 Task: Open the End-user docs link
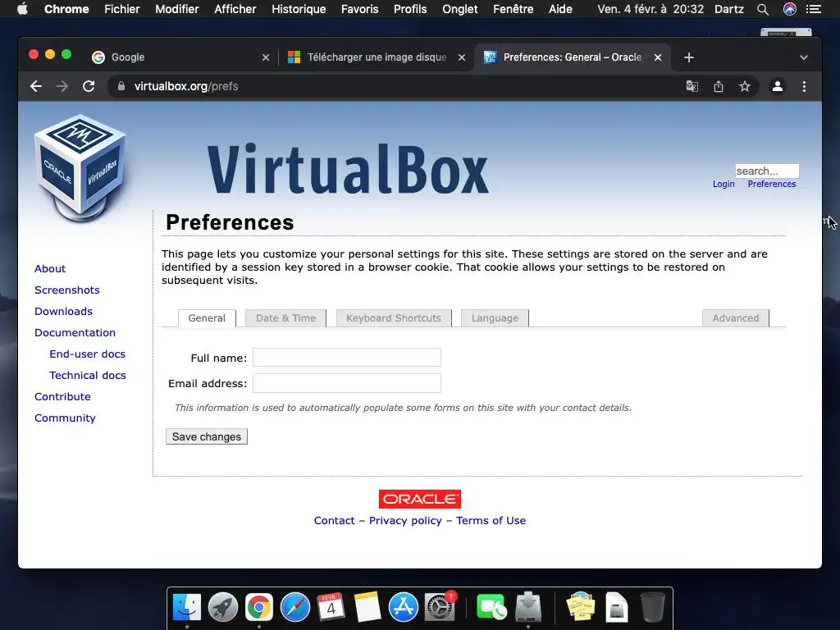87,354
